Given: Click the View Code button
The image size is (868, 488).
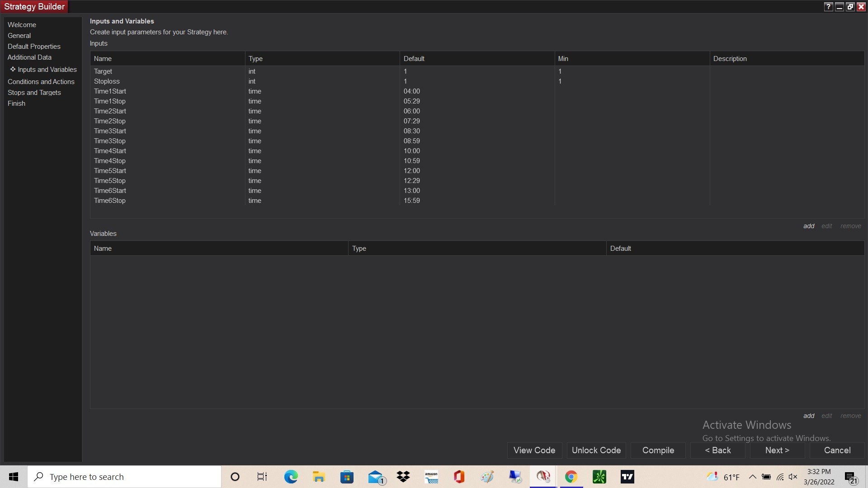Looking at the screenshot, I should click(534, 450).
